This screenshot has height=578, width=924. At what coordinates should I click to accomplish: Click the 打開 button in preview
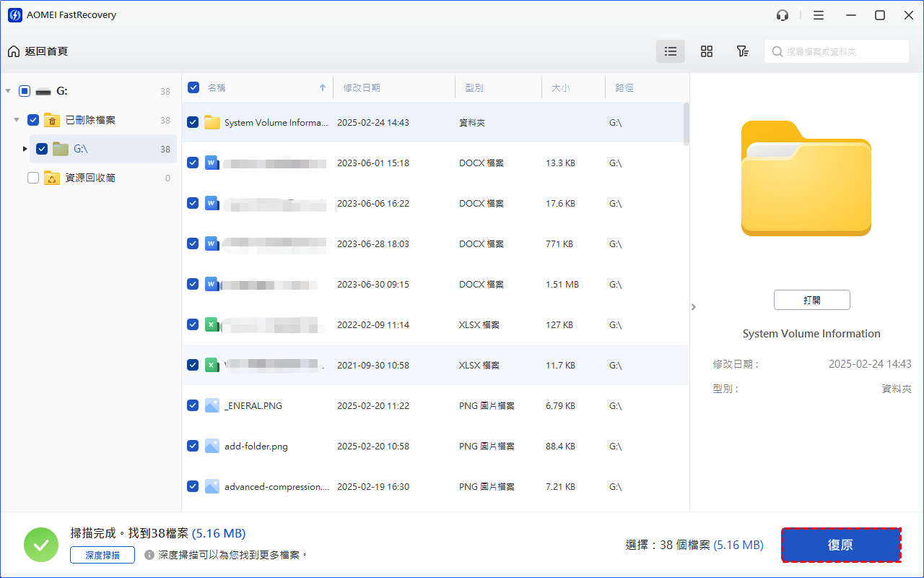(812, 300)
